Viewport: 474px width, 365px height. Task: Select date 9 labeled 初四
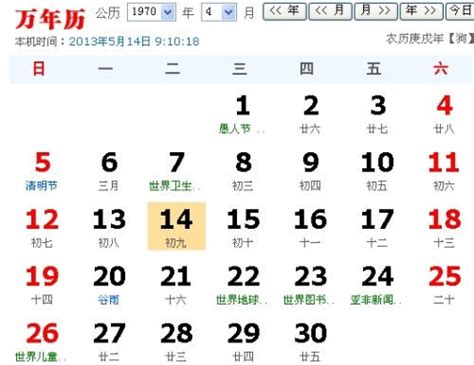tap(310, 171)
